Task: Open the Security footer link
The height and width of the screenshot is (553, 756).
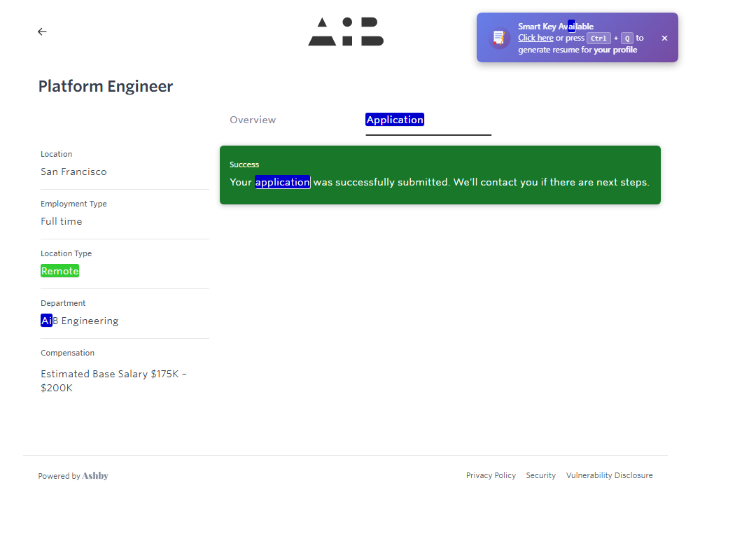Action: click(x=540, y=475)
